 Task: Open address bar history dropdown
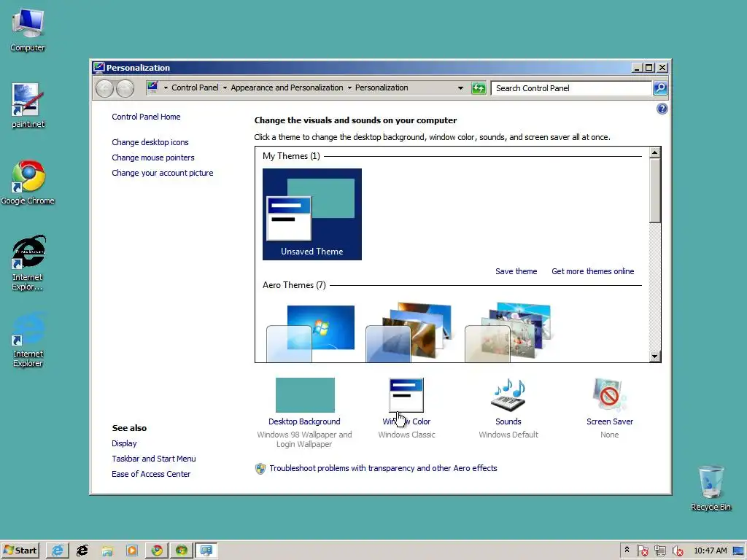pyautogui.click(x=461, y=87)
